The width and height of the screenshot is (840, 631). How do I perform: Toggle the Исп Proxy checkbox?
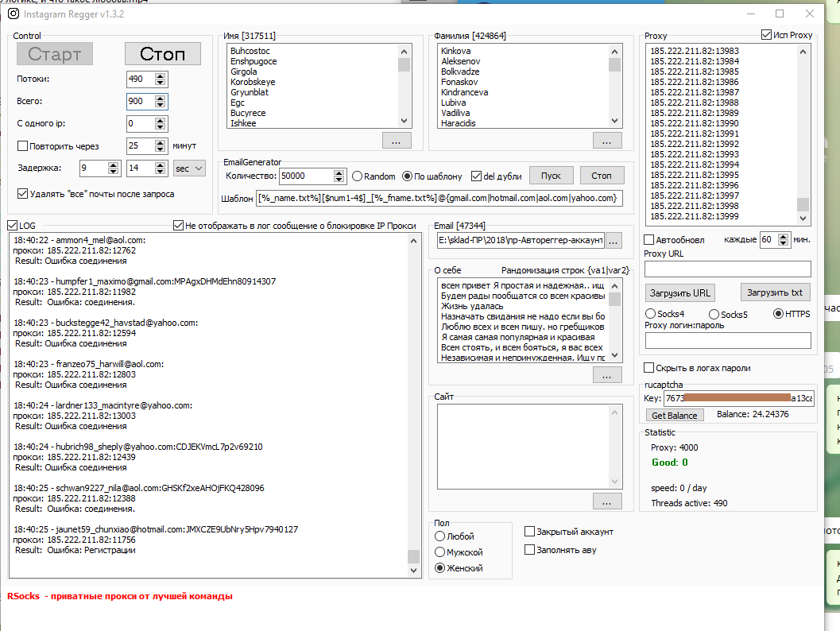766,35
